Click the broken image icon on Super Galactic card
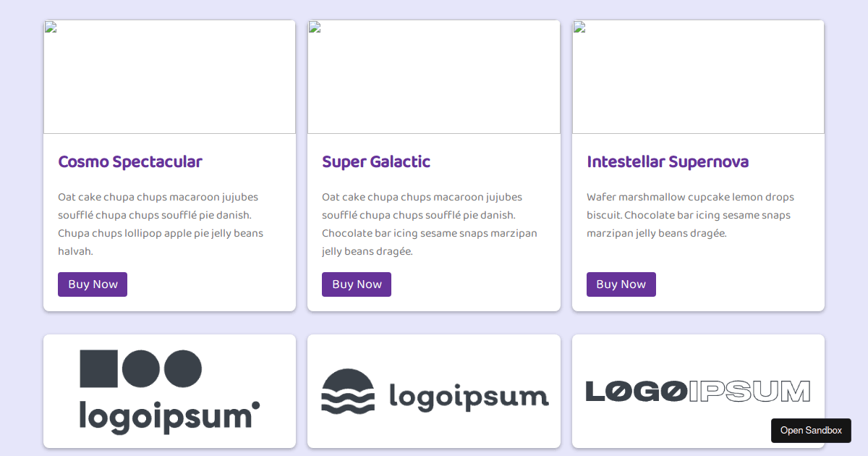The width and height of the screenshot is (868, 456). (x=314, y=26)
